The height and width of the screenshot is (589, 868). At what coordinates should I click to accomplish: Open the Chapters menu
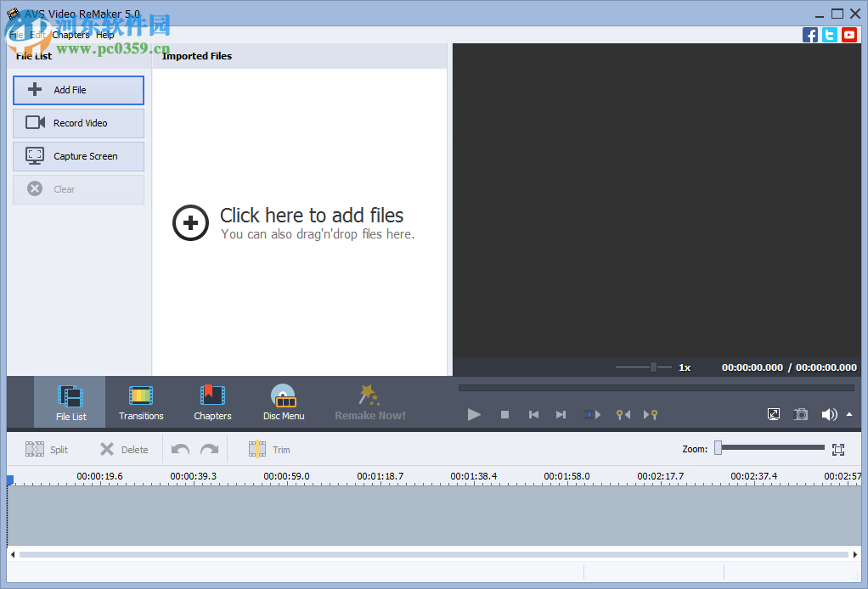click(71, 35)
